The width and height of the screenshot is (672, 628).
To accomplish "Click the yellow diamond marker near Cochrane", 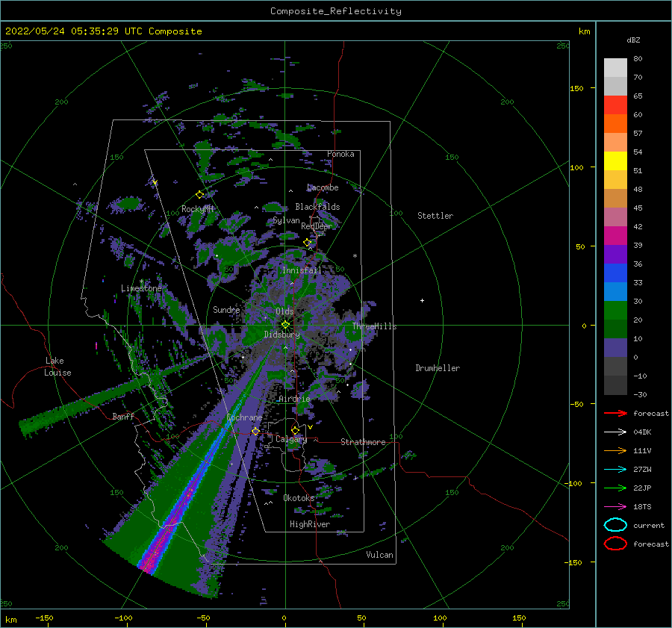I will pyautogui.click(x=255, y=431).
